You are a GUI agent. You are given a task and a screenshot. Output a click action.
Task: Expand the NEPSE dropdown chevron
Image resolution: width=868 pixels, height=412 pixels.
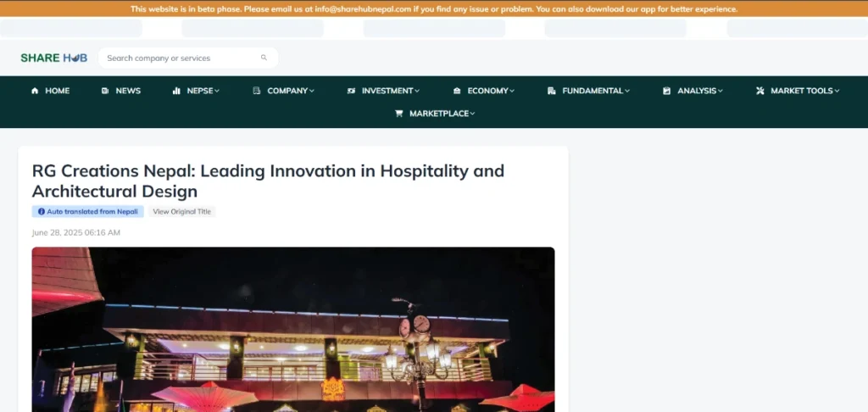[217, 91]
